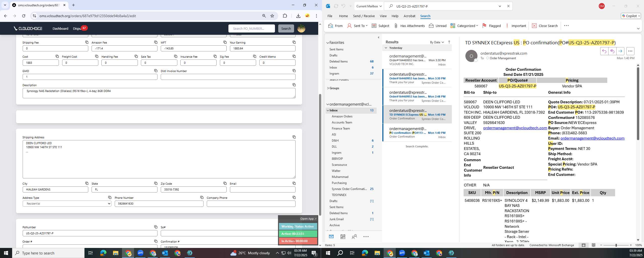Click Close Search in Outlook ribbon
Viewport: 644px width, 258px height.
pyautogui.click(x=545, y=26)
